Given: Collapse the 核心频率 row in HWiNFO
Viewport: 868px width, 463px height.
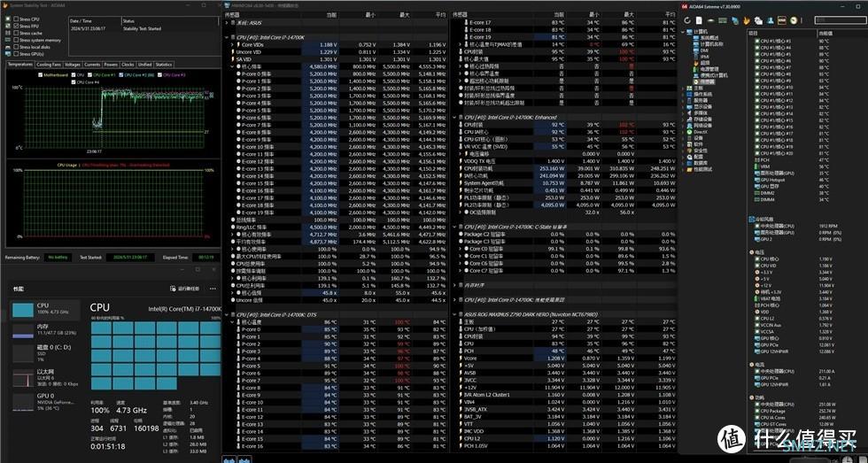Looking at the screenshot, I should (x=232, y=66).
